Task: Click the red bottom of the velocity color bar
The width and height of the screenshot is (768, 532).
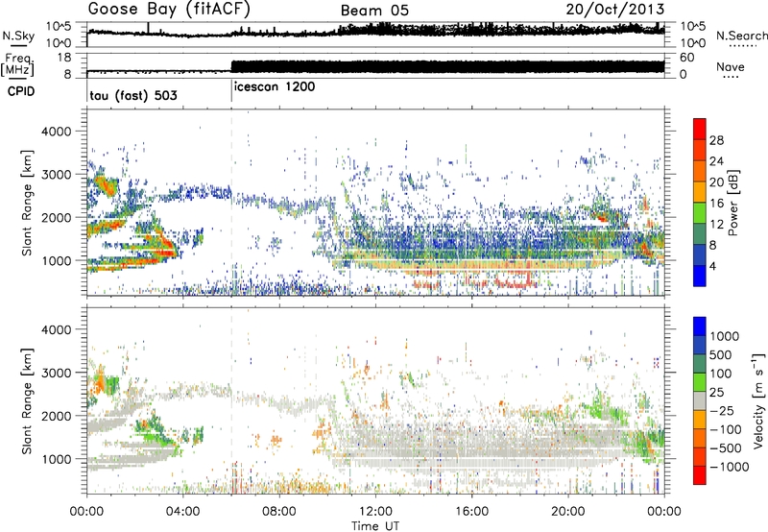Action: (x=700, y=475)
